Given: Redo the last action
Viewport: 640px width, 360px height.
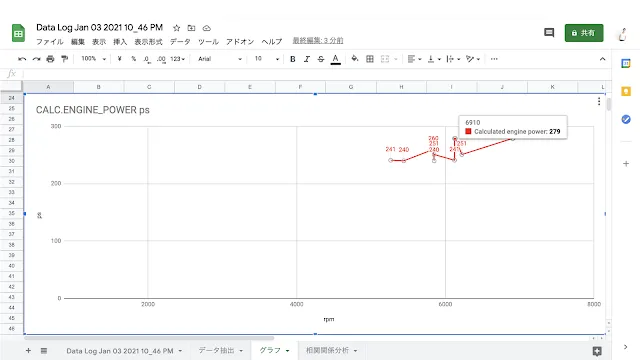Looking at the screenshot, I should 36,59.
